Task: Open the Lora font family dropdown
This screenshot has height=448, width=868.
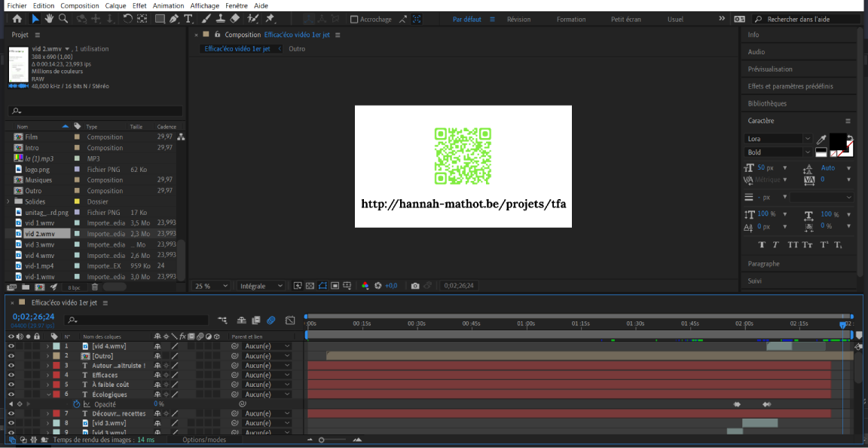Action: (x=778, y=139)
